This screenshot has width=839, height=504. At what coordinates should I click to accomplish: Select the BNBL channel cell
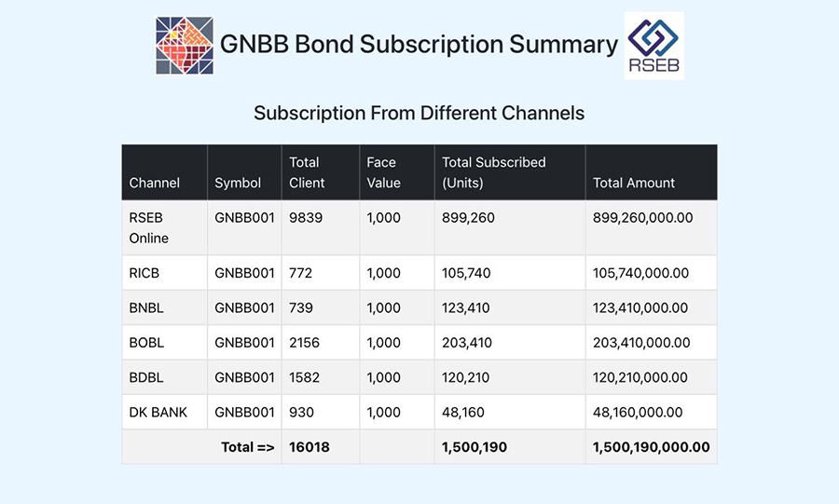(164, 307)
